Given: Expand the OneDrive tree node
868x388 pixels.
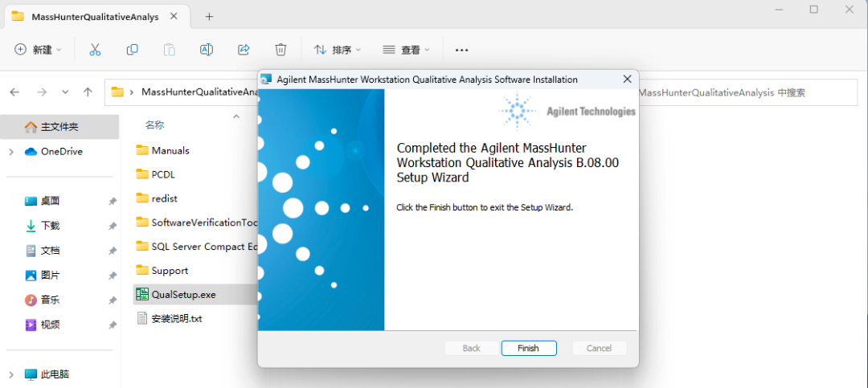Looking at the screenshot, I should 11,152.
